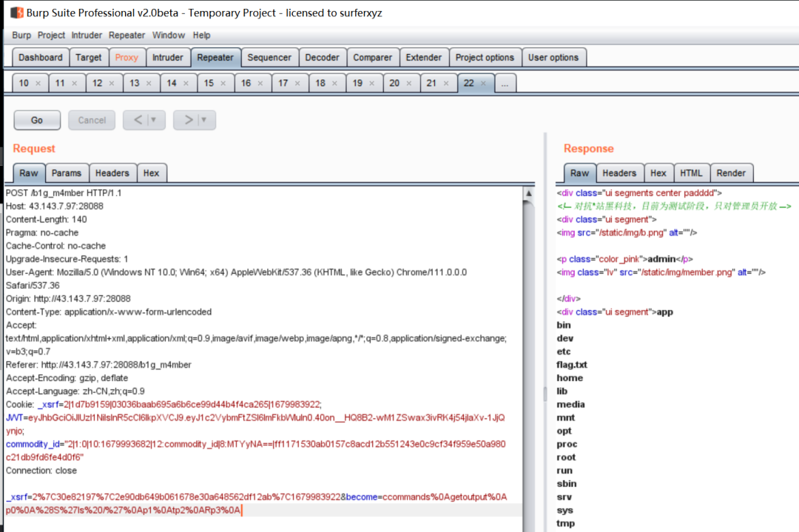799x532 pixels.
Task: Close Repeater tab 14
Action: pos(186,83)
